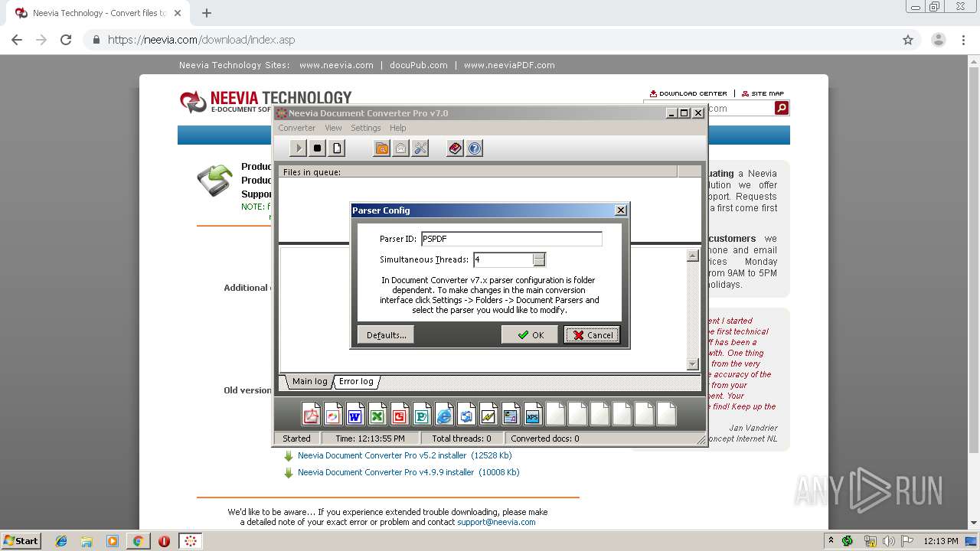980x551 pixels.
Task: Click the envelope toolbar icon
Action: [400, 148]
